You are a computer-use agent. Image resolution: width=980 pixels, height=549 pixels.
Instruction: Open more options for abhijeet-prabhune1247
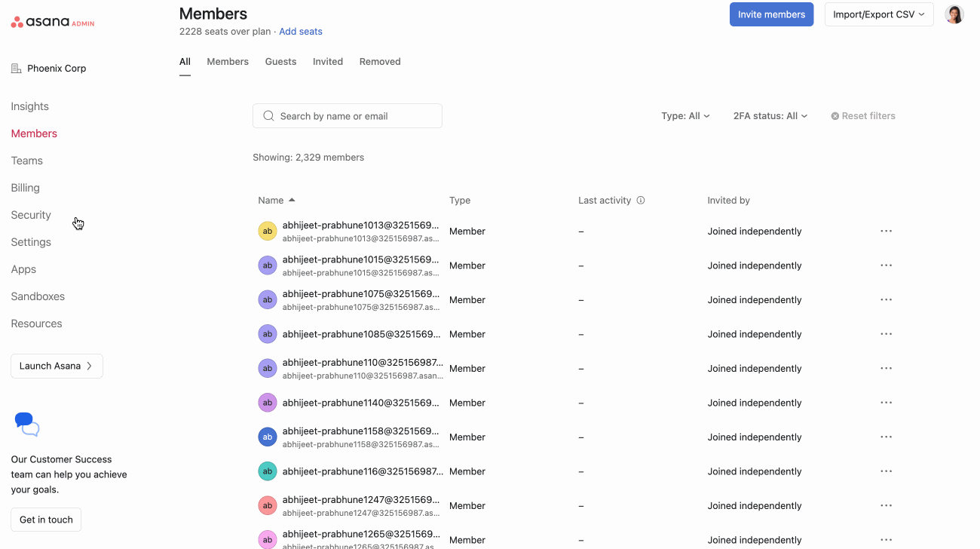click(x=886, y=506)
